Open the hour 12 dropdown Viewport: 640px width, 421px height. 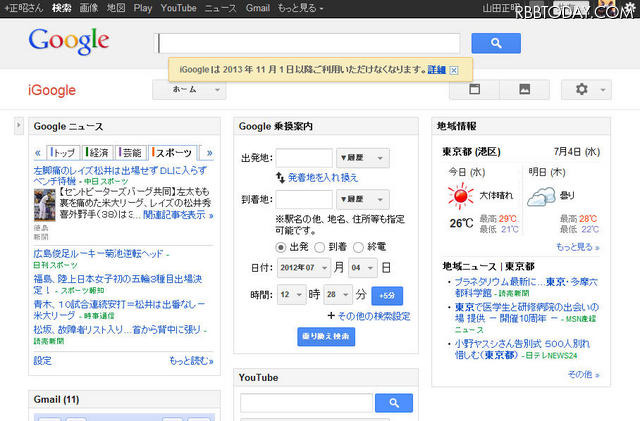[x=291, y=294]
